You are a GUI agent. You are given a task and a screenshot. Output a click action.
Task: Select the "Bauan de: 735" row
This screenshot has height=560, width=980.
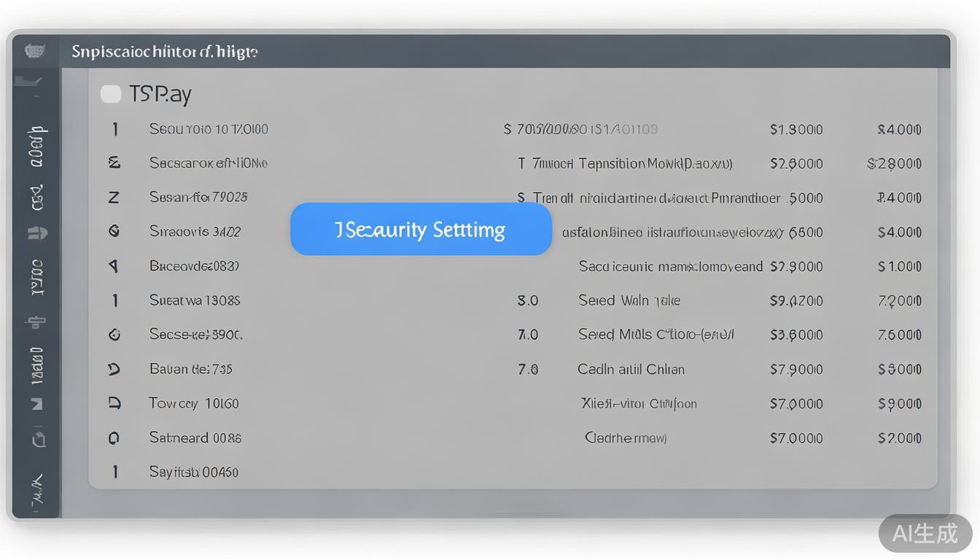[x=190, y=370]
